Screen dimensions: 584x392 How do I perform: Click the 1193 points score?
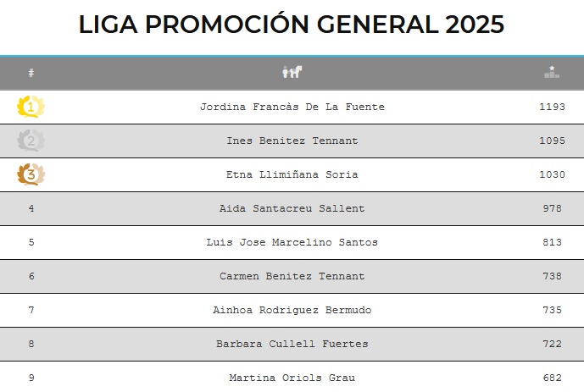[552, 107]
